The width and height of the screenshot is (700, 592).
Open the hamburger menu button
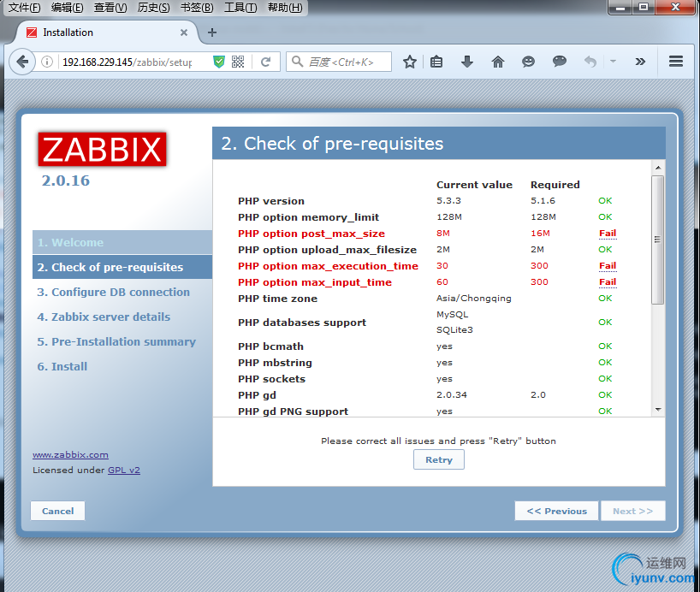[676, 61]
